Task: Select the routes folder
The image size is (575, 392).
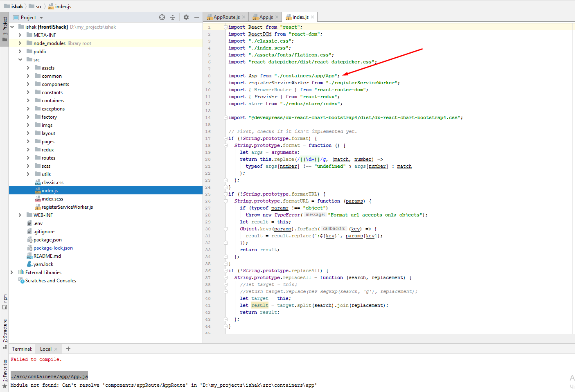Action: click(48, 158)
